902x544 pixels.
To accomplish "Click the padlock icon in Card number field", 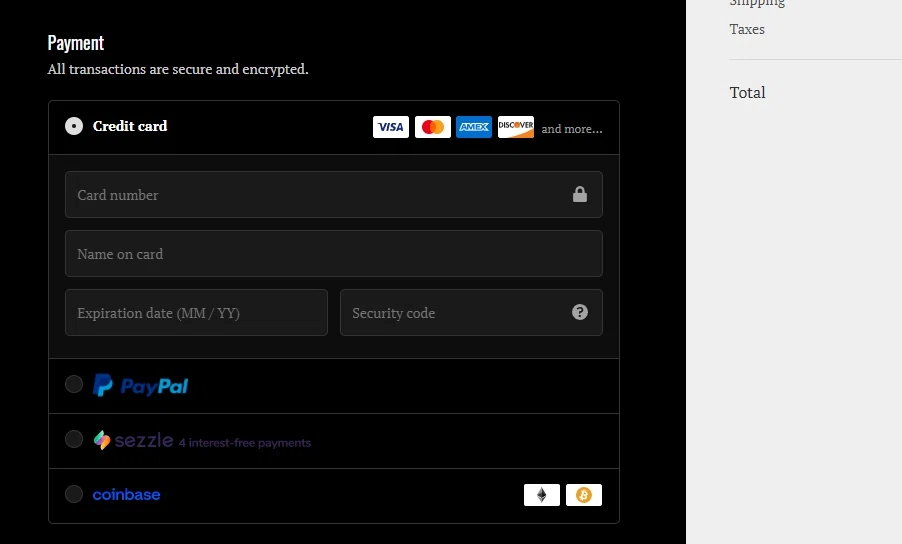I will click(x=580, y=195).
